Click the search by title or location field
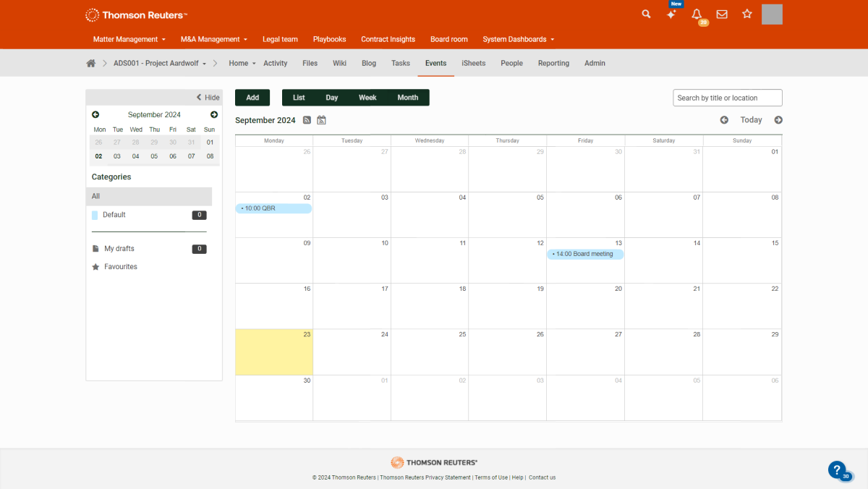Screen dimensions: 868x489 [x=727, y=98]
